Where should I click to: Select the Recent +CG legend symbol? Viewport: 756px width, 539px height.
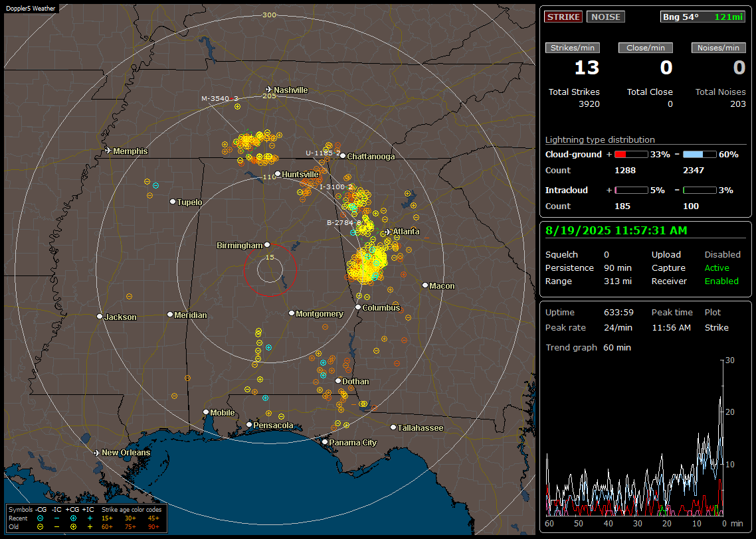pyautogui.click(x=73, y=518)
